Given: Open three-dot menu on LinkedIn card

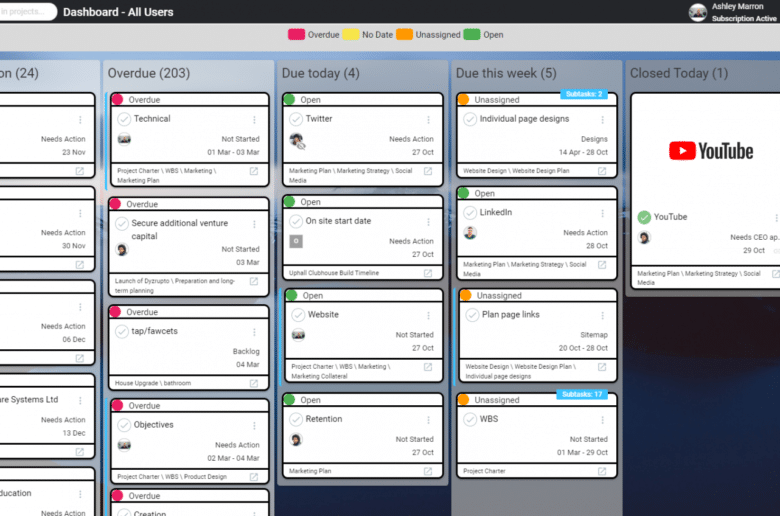Looking at the screenshot, I should point(602,213).
